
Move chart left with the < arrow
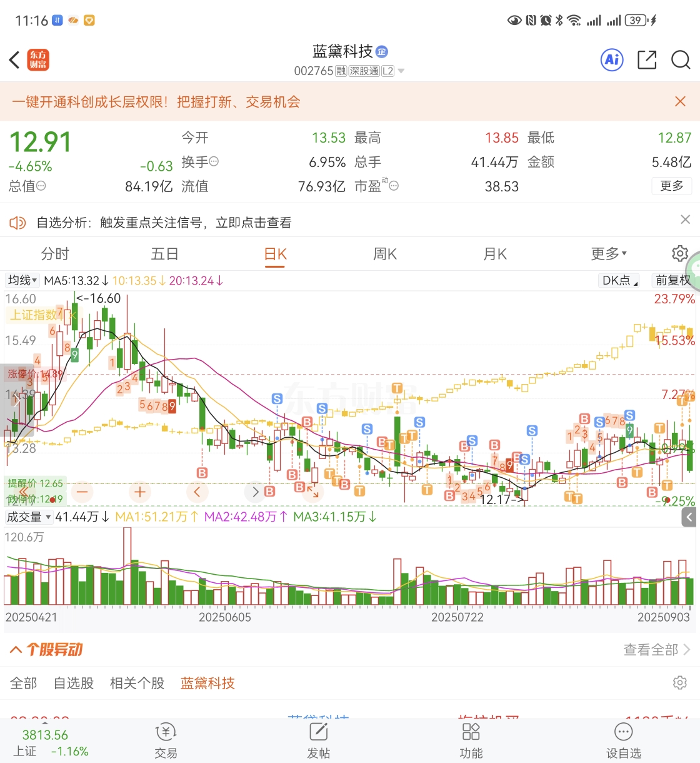(x=197, y=492)
